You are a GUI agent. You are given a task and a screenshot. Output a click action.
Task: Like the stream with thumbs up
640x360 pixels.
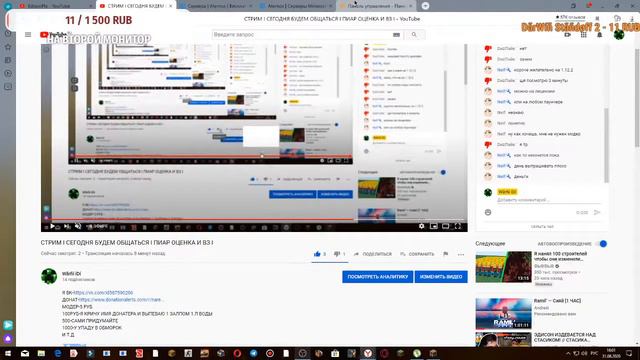(317, 254)
